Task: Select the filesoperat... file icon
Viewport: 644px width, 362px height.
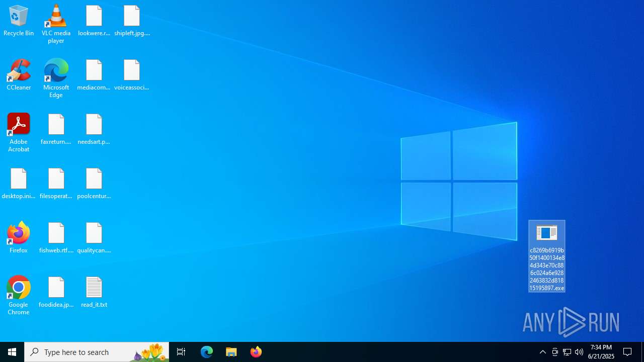Action: [x=56, y=184]
